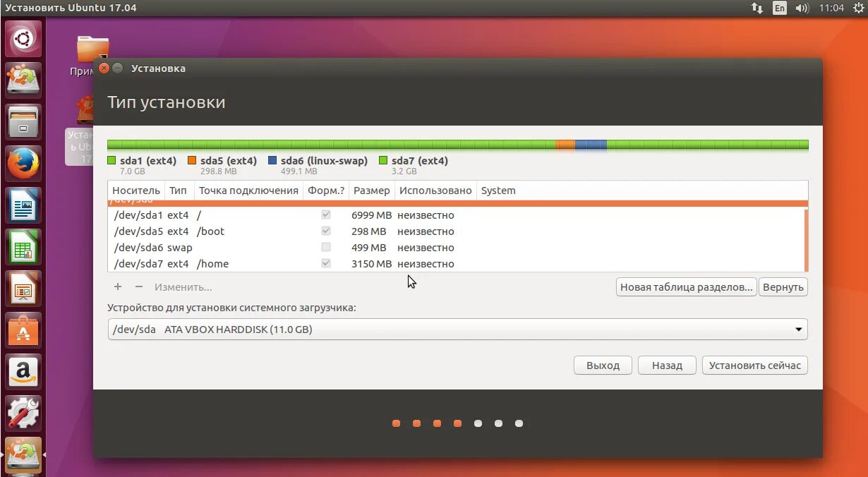Open the keyboard layout menu labeled En
868x477 pixels.
pyautogui.click(x=778, y=8)
